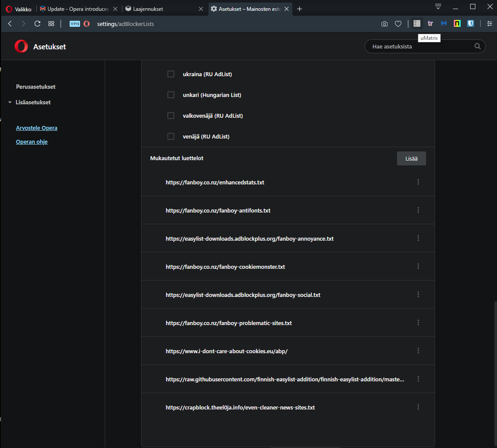Open three-dot menu for fanboy-cookiemonster.txt
This screenshot has height=448, width=497.
pyautogui.click(x=418, y=267)
